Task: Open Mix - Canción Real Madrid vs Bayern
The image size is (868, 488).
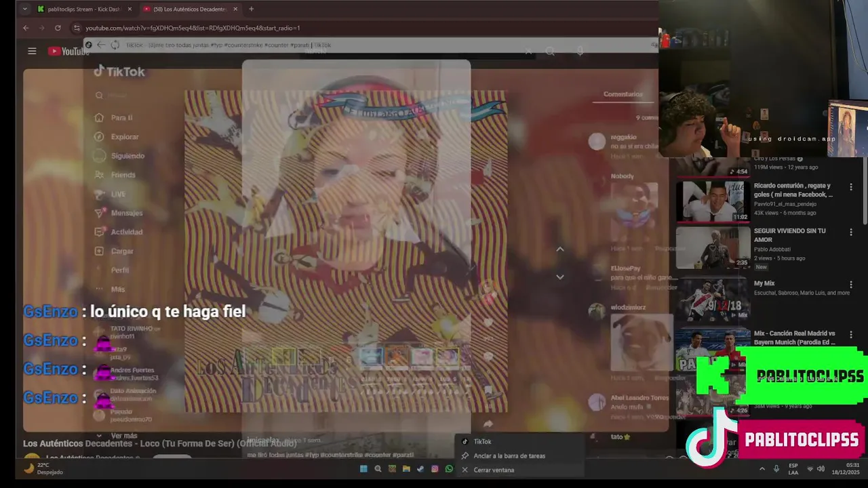Action: coord(795,338)
